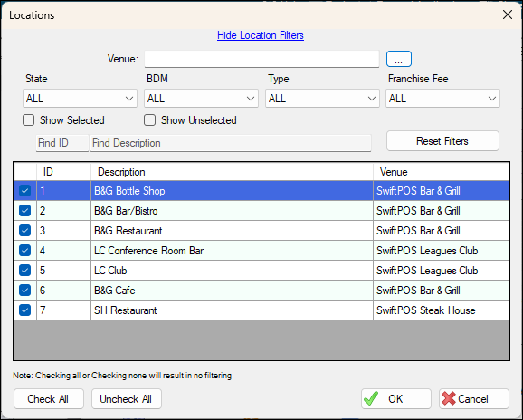Uncheck the LC Conference Room Bar checkbox
Viewport: 523px width, 420px height.
click(x=24, y=251)
